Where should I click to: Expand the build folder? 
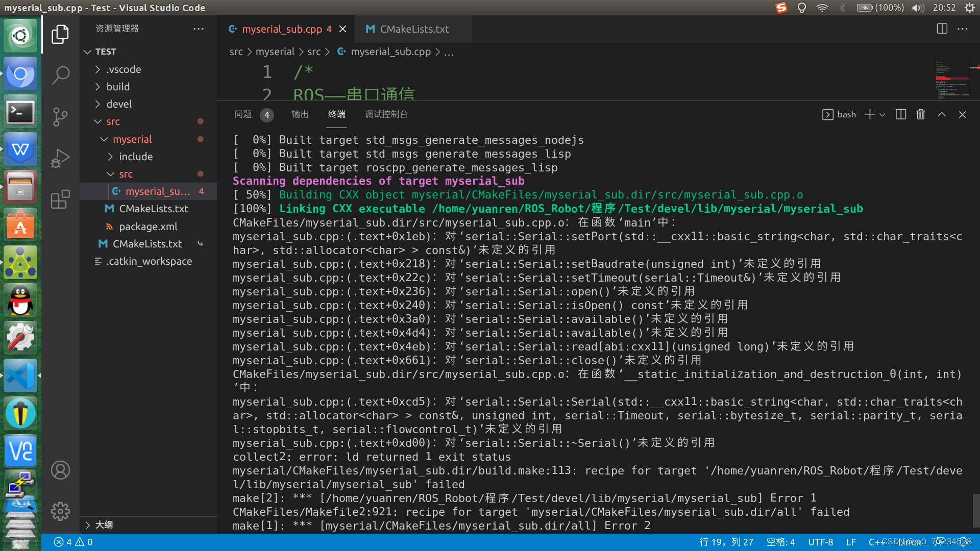click(118, 87)
